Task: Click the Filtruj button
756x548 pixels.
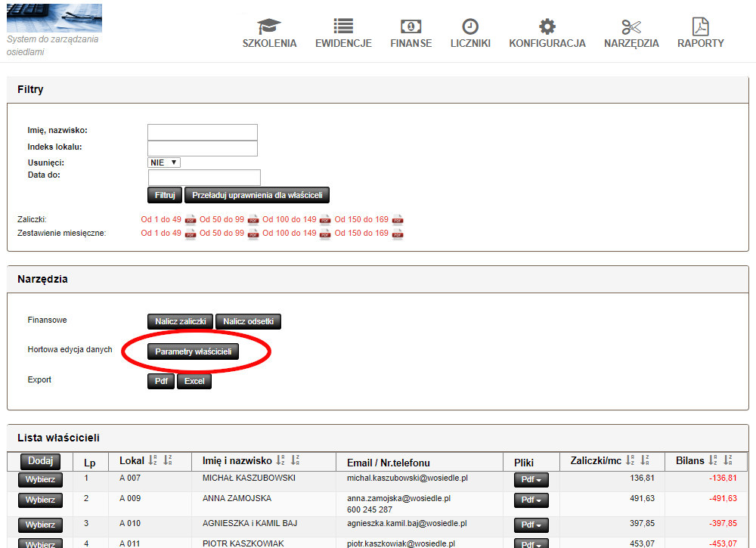Action: [165, 195]
